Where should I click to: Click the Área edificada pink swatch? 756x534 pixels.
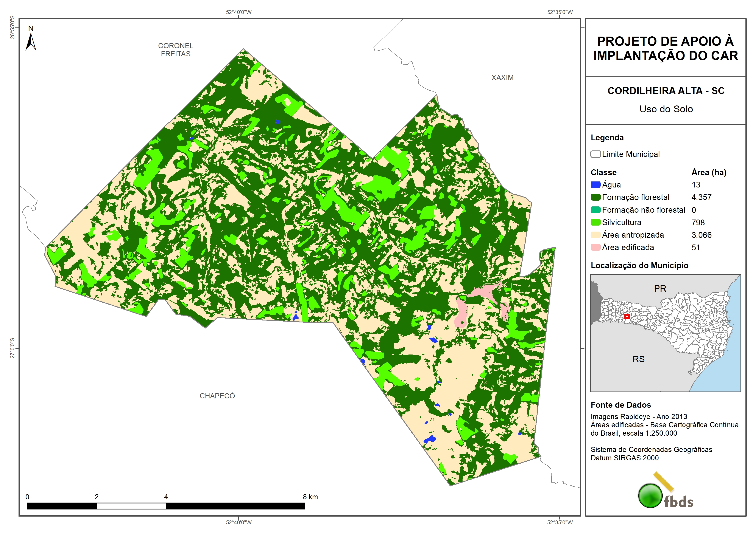click(x=595, y=248)
